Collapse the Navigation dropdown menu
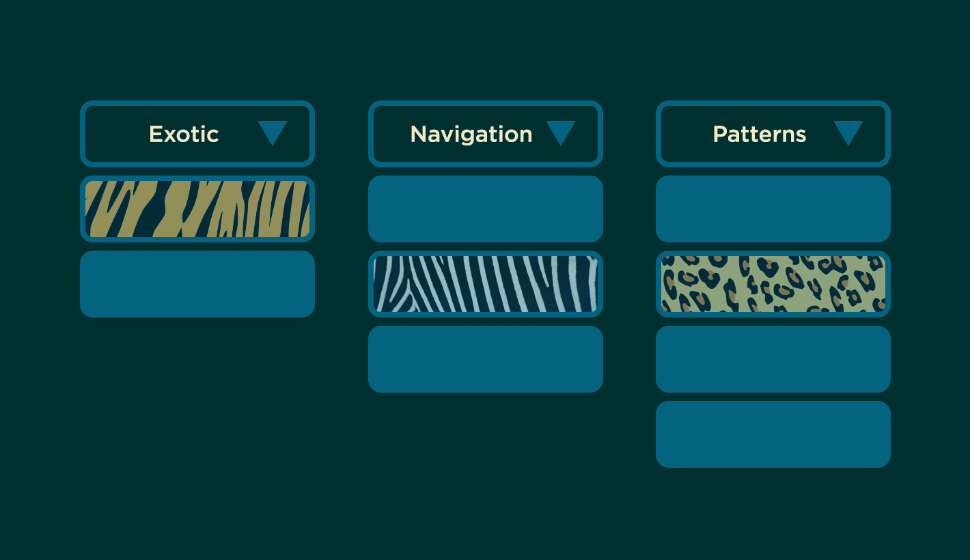970x560 pixels. (486, 134)
